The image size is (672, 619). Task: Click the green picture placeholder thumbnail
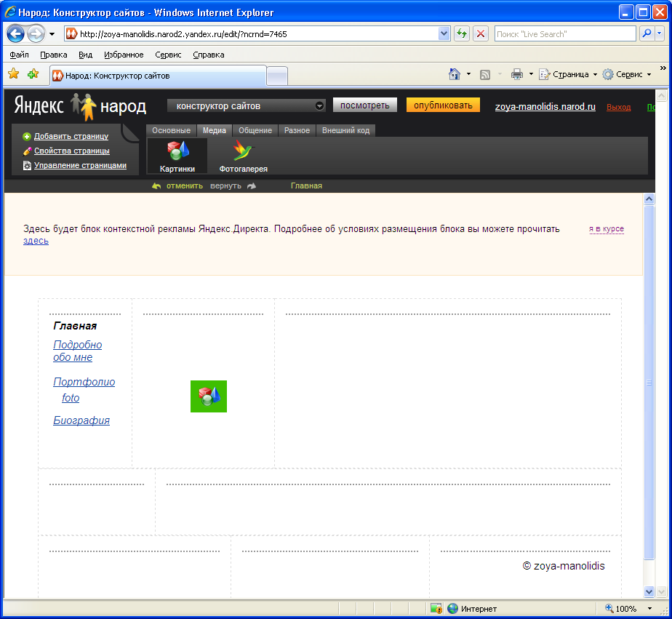(x=209, y=396)
